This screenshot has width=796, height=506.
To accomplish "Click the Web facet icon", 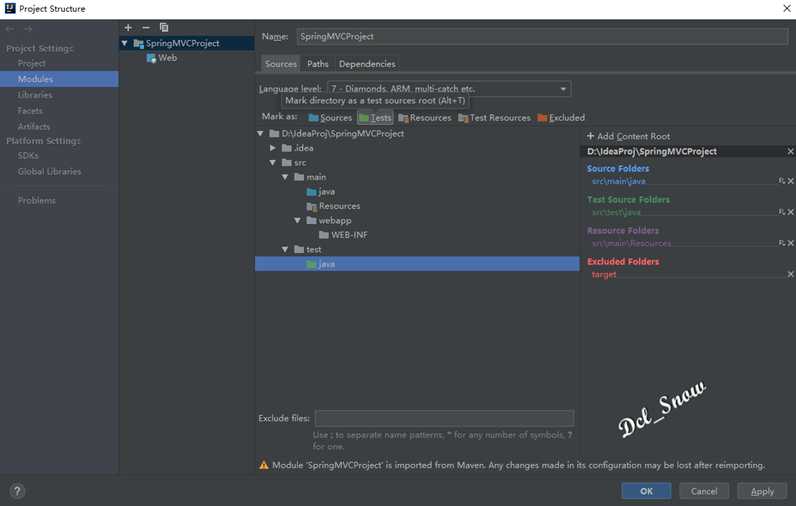I will pos(151,58).
